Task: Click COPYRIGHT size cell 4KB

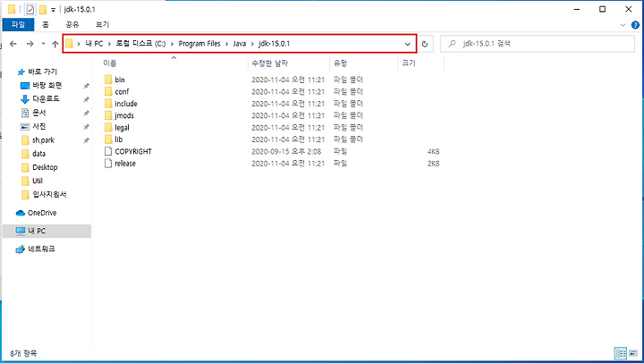Action: click(433, 151)
